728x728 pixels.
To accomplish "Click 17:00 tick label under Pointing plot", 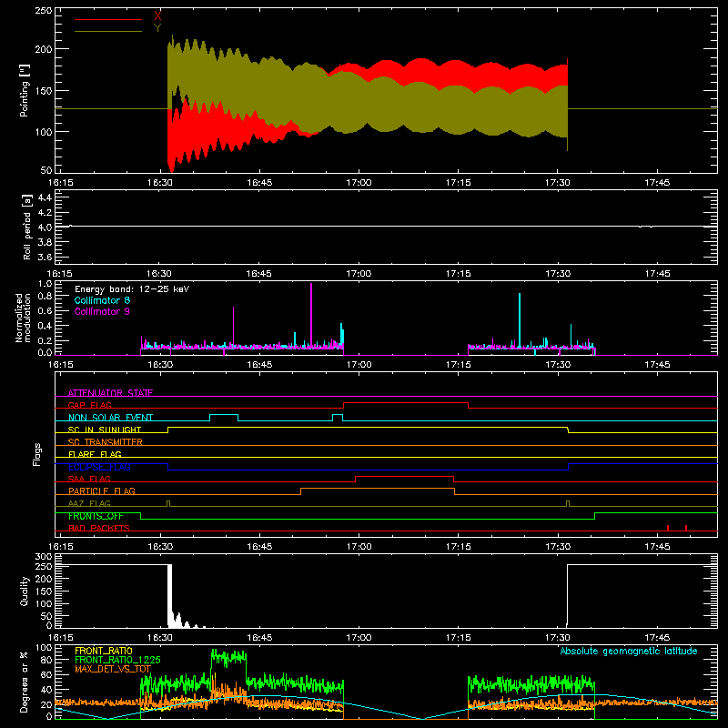I will 359,183.
